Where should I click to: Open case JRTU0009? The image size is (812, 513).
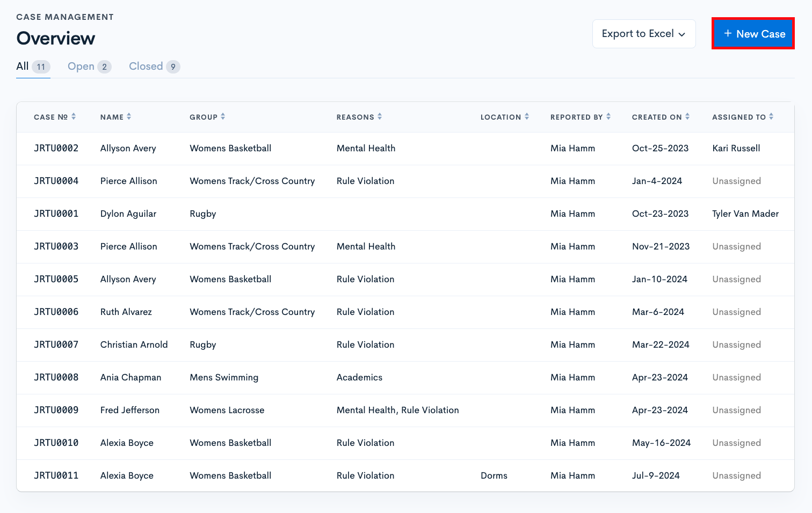[x=56, y=410]
